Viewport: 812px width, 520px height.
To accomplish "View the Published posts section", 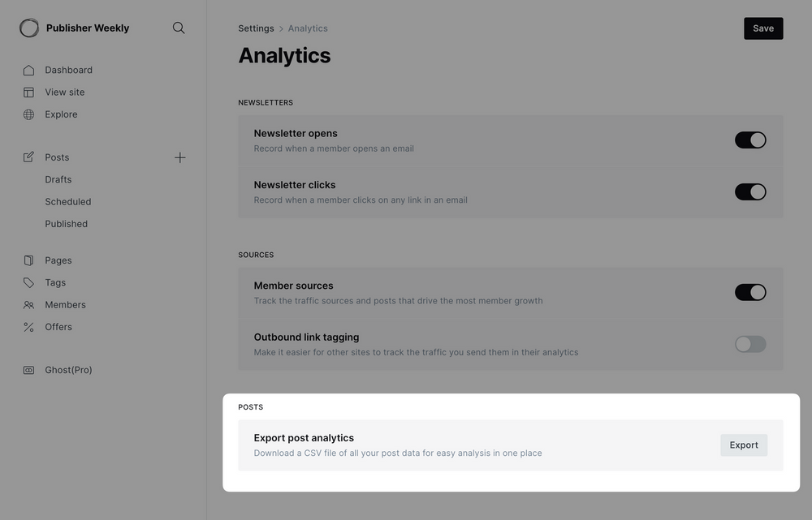I will pos(66,223).
